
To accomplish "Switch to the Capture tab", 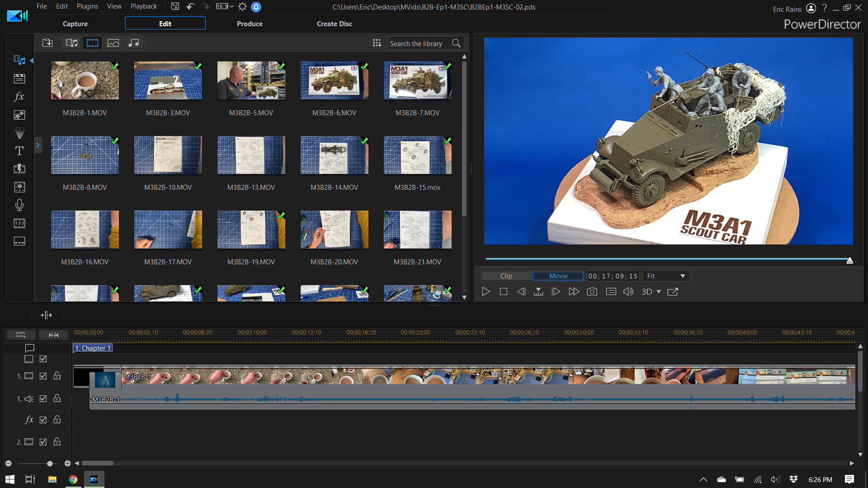I will (75, 23).
